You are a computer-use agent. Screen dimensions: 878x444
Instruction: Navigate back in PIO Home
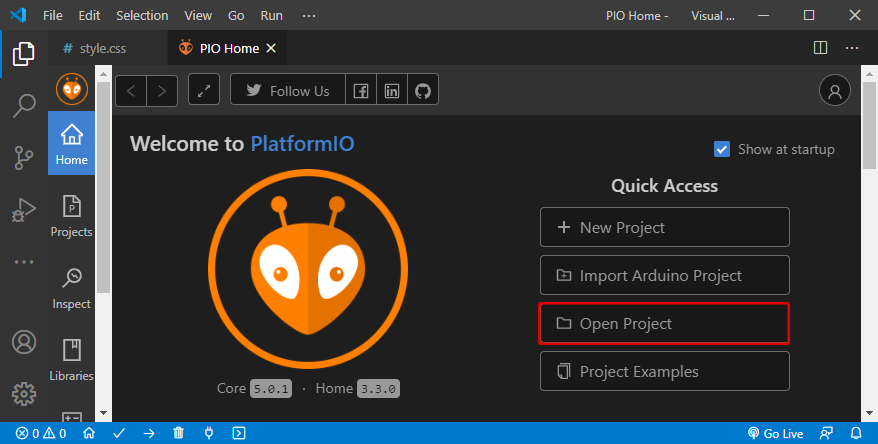[131, 91]
